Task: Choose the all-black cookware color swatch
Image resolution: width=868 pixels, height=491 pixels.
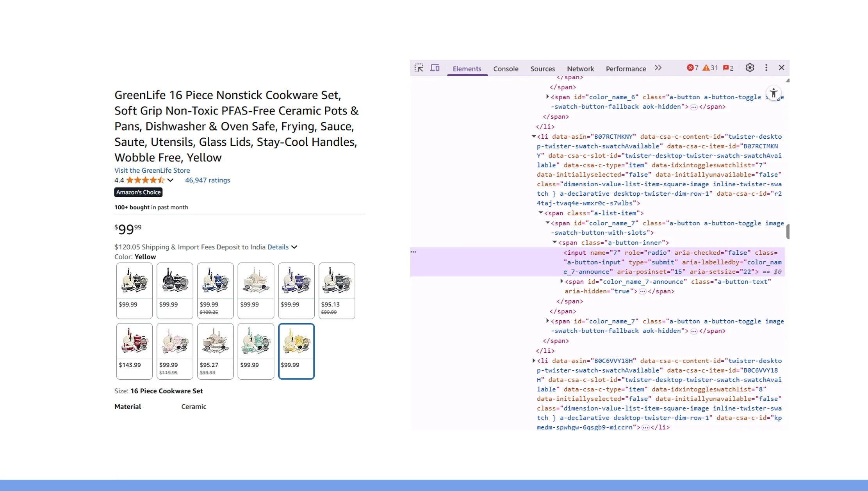Action: (175, 291)
